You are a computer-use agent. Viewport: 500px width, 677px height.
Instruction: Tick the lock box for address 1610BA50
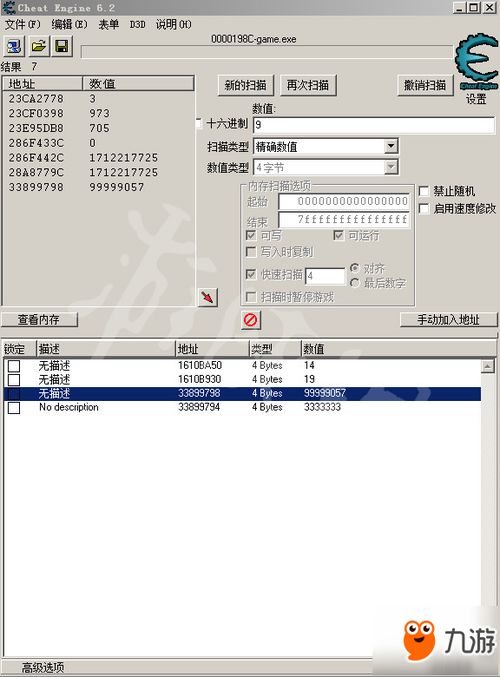click(x=14, y=366)
